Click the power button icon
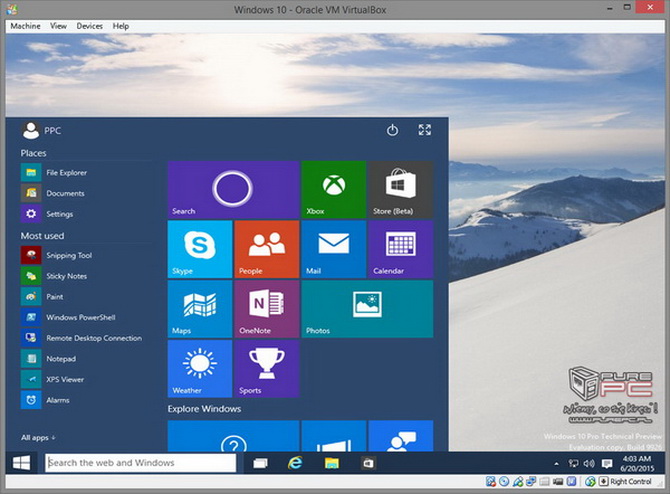This screenshot has height=494, width=670. tap(393, 130)
